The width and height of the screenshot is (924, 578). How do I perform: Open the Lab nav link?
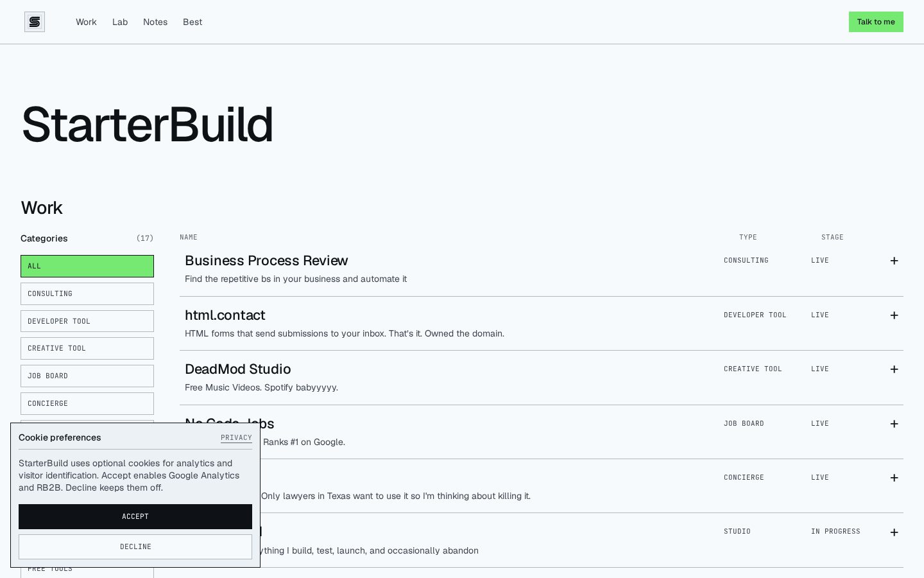120,22
